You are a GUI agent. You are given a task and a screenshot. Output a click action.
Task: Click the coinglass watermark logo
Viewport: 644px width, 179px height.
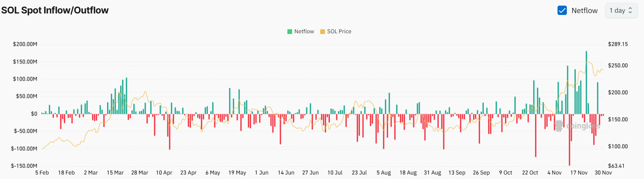577,126
